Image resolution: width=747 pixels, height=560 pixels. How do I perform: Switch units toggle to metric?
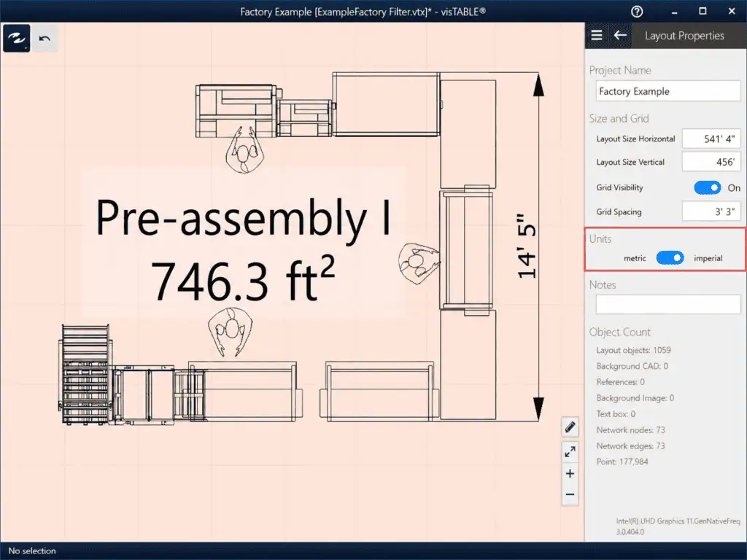click(x=670, y=258)
